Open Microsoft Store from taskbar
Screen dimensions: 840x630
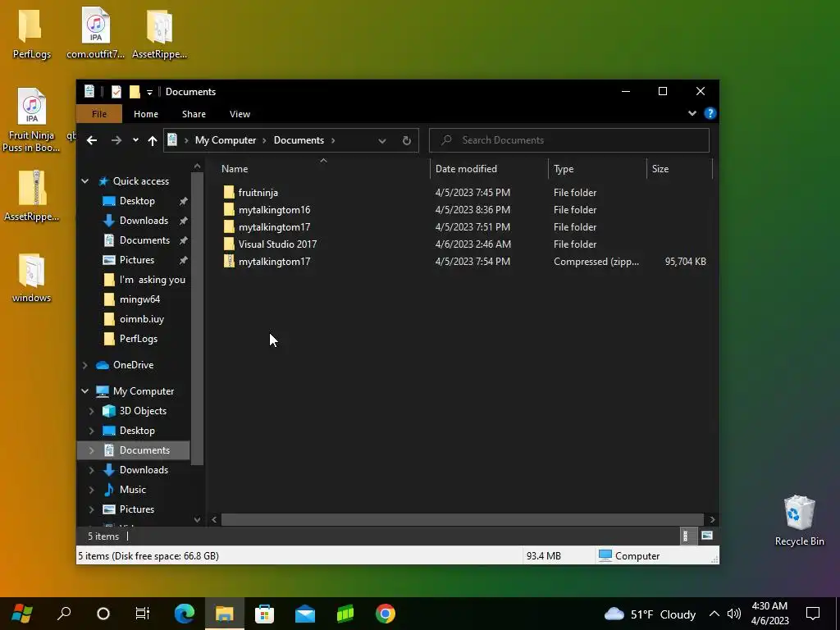264,614
